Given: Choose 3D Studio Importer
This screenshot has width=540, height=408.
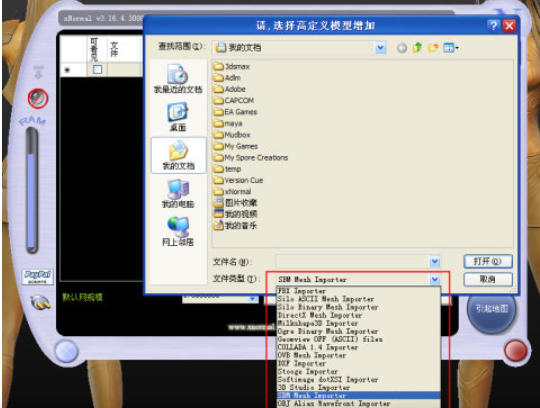Looking at the screenshot, I should pyautogui.click(x=358, y=387).
